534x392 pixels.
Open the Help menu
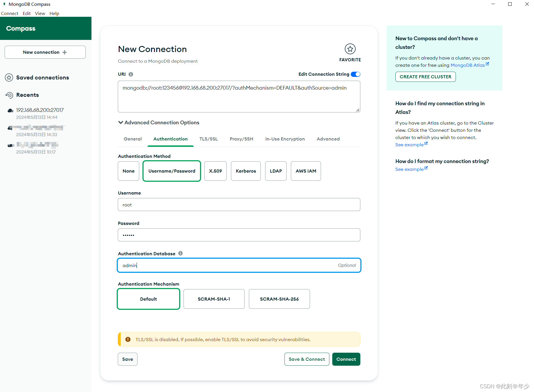pyautogui.click(x=54, y=14)
